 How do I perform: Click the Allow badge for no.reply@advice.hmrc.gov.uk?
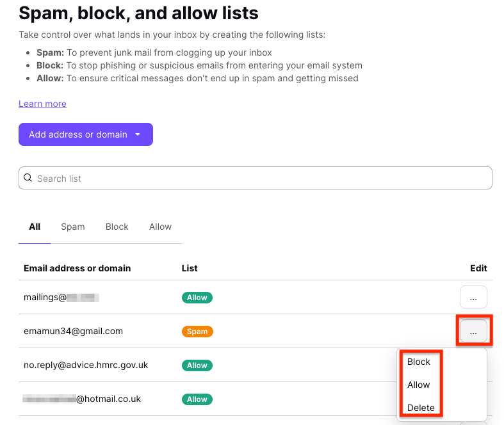[197, 365]
